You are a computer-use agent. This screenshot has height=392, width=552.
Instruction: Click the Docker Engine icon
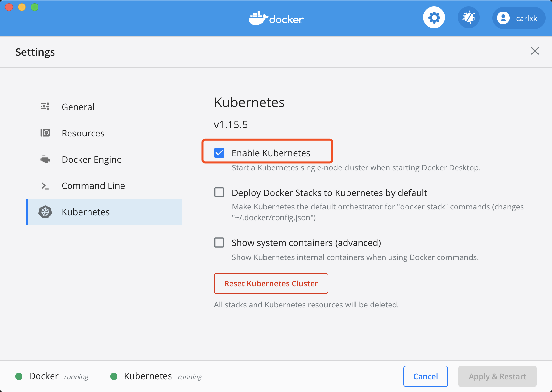[45, 159]
